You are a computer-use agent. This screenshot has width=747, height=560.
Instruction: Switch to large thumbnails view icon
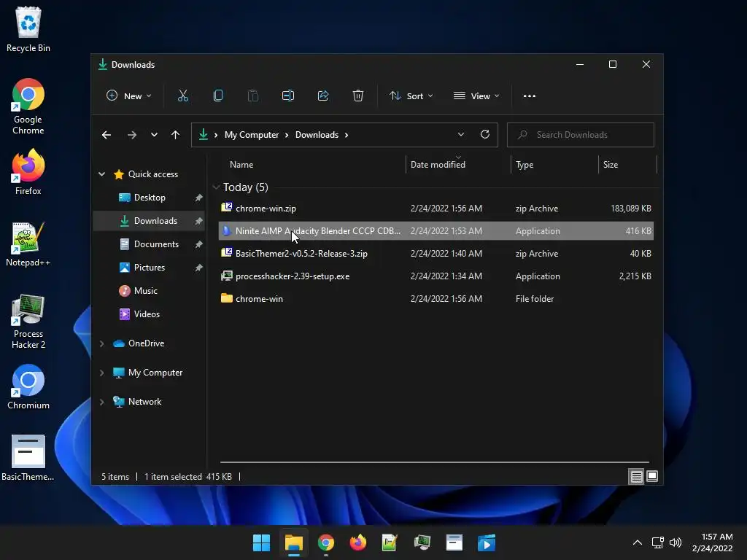652,476
